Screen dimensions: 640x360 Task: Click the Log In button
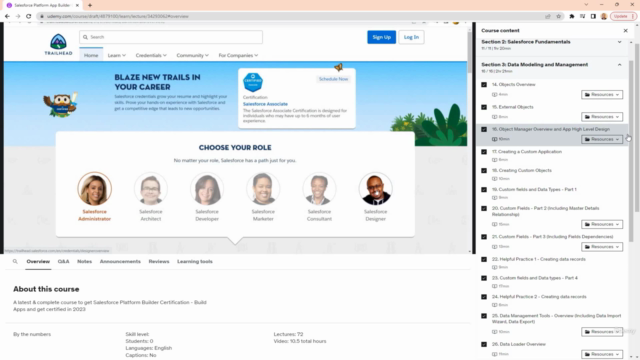[411, 37]
